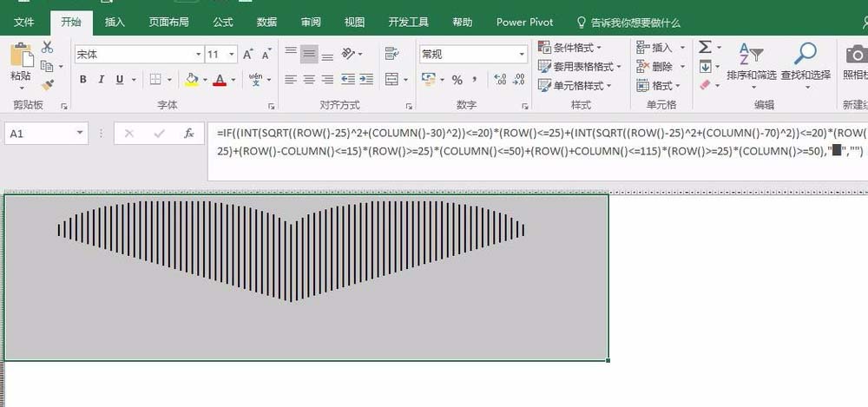Apply the yellow fill color bucket
Image resolution: width=868 pixels, height=407 pixels.
click(x=192, y=80)
